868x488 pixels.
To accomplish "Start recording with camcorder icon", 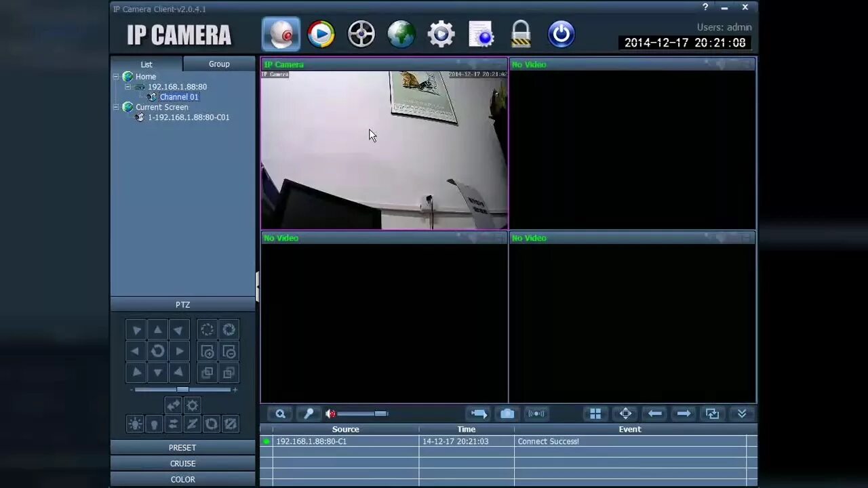I will (x=479, y=413).
